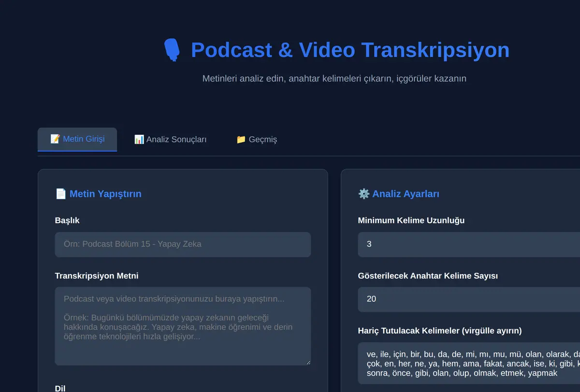The height and width of the screenshot is (392, 580).
Task: Click the Başlık label
Action: [67, 220]
